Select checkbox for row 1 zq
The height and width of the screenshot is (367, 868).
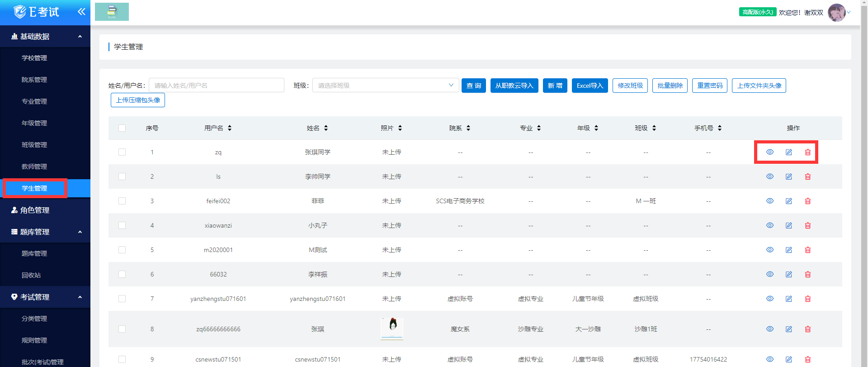click(122, 152)
